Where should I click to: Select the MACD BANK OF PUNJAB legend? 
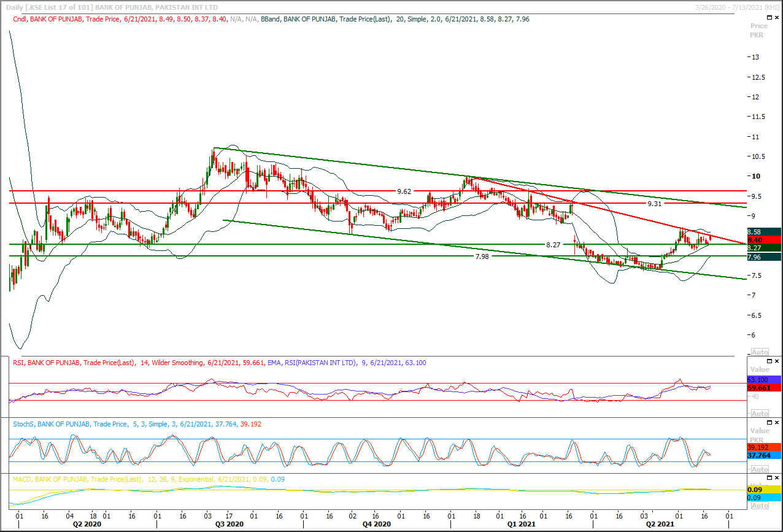tap(150, 479)
